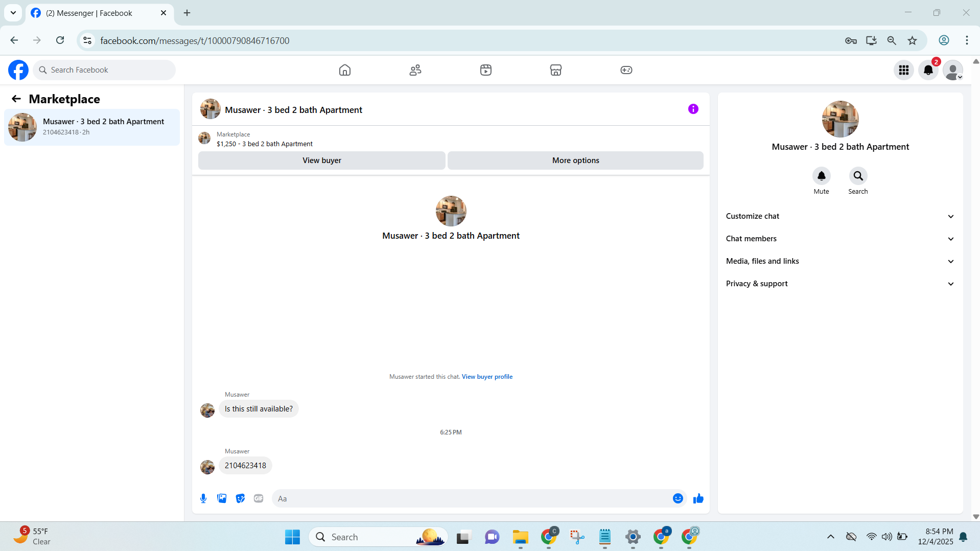
Task: Go back with browser back arrow
Action: (x=14, y=40)
